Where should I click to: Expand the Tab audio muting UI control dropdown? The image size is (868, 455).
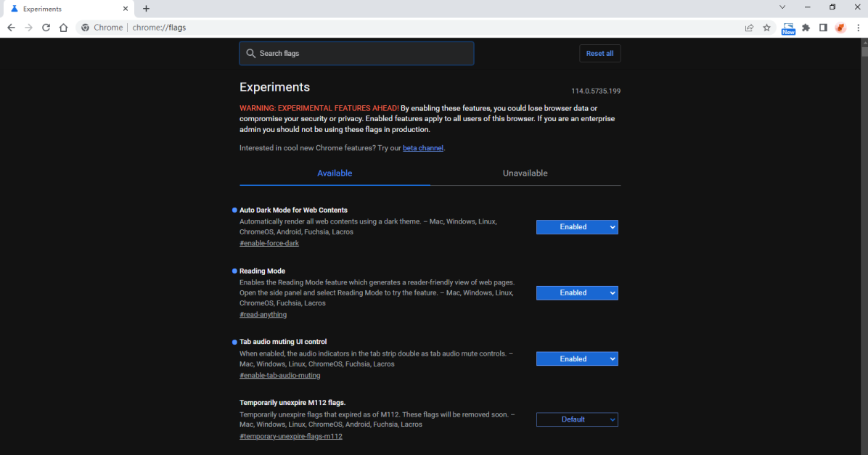[x=577, y=359]
